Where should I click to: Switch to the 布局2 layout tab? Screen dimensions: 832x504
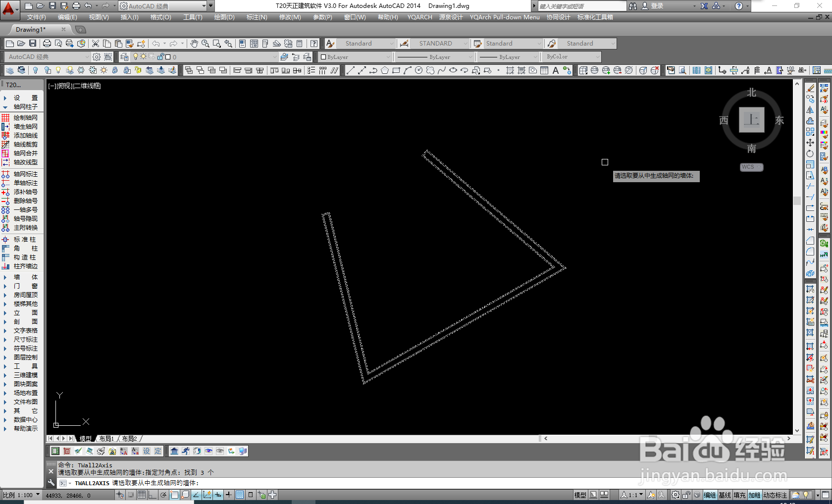click(x=129, y=439)
